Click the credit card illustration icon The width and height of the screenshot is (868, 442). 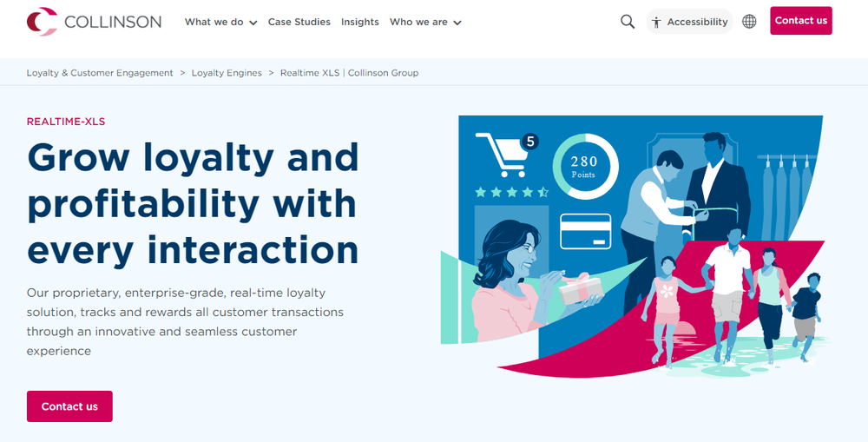[x=586, y=231]
